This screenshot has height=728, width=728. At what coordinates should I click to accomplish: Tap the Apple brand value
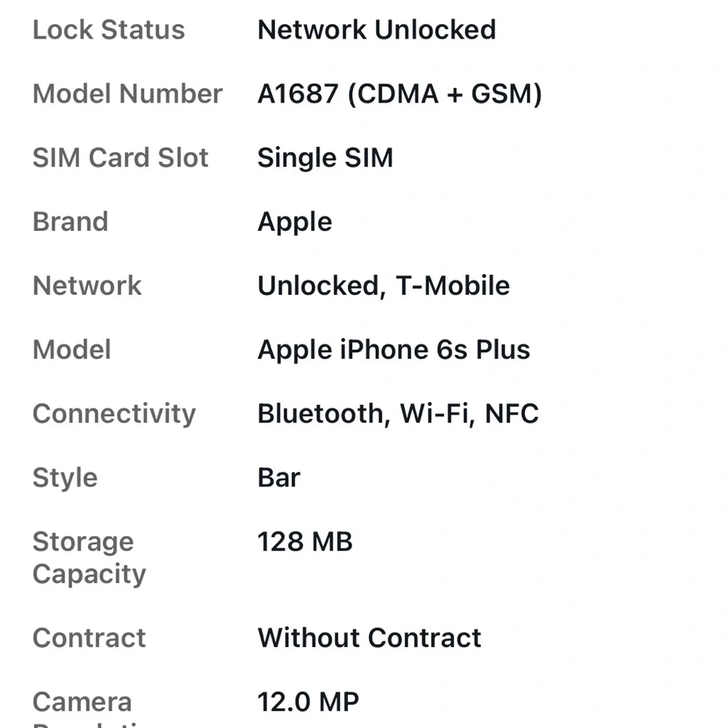coord(295,223)
